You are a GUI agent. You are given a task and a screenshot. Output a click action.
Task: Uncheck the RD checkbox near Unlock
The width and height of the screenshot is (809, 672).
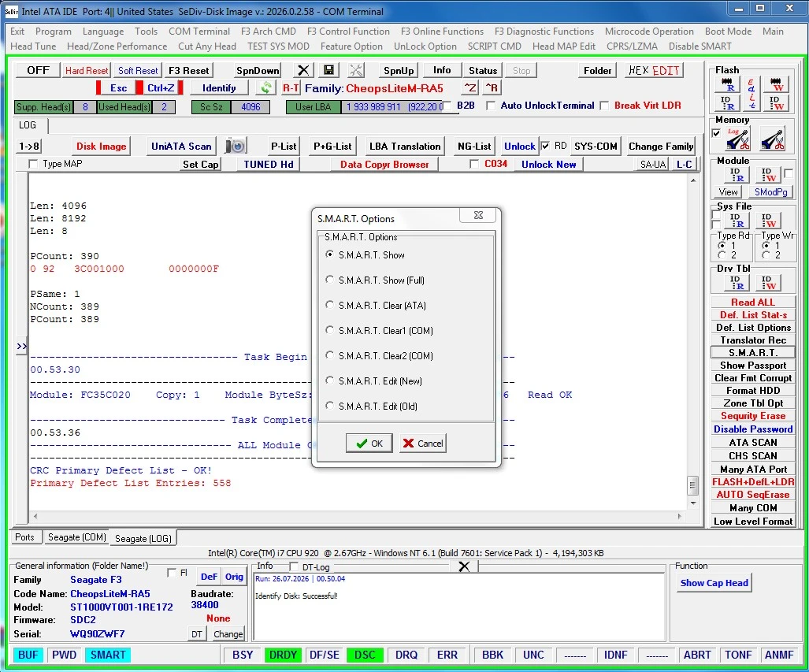545,146
